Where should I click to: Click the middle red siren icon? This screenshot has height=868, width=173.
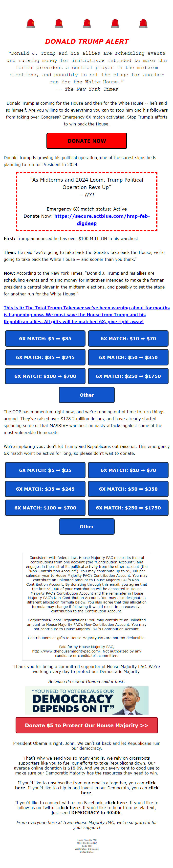point(87,24)
